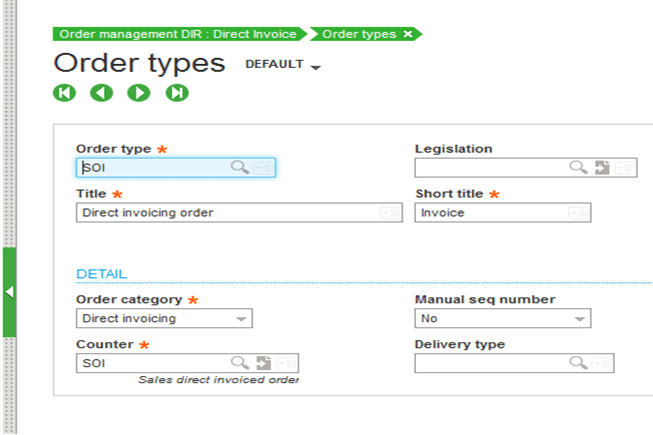The image size is (653, 435).
Task: Go to previous record navigation icon
Action: [x=102, y=93]
